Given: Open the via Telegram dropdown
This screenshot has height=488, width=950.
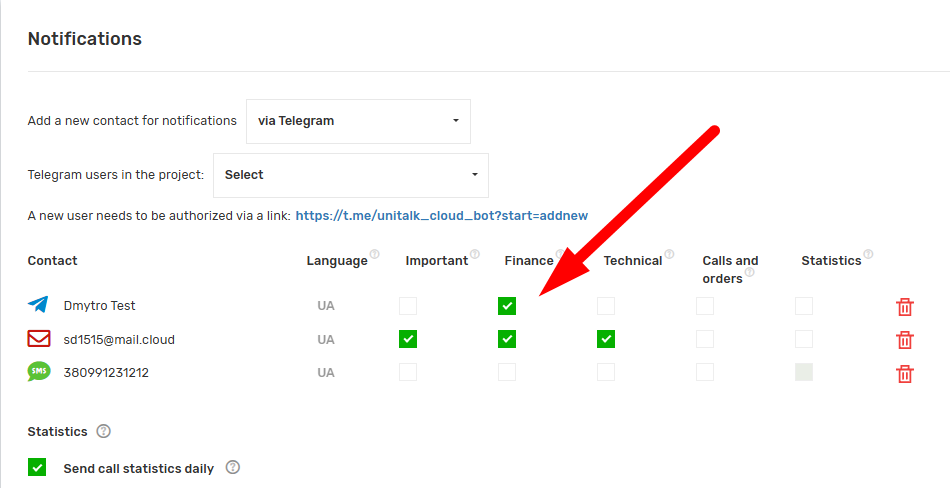Looking at the screenshot, I should point(358,121).
